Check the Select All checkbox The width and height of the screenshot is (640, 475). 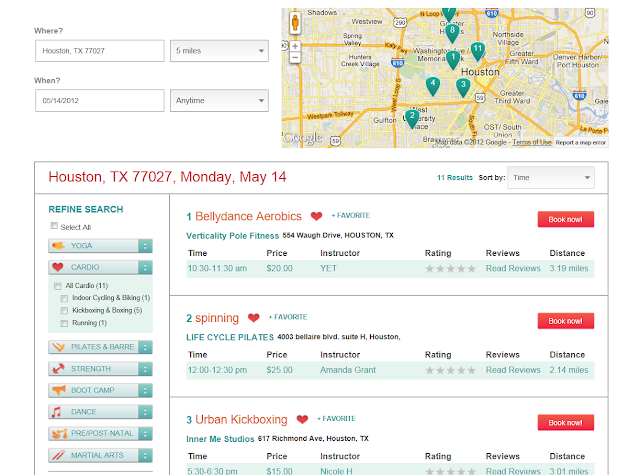tap(54, 226)
